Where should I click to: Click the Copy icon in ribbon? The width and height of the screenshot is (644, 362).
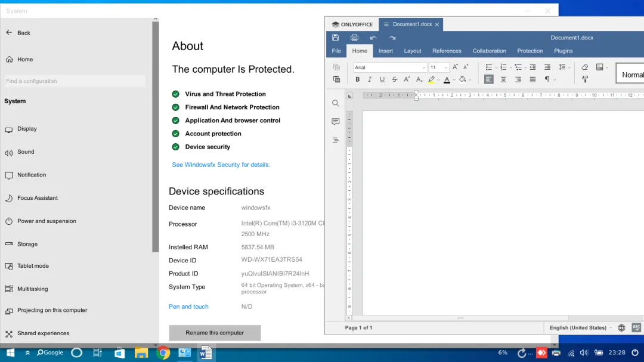pos(336,67)
